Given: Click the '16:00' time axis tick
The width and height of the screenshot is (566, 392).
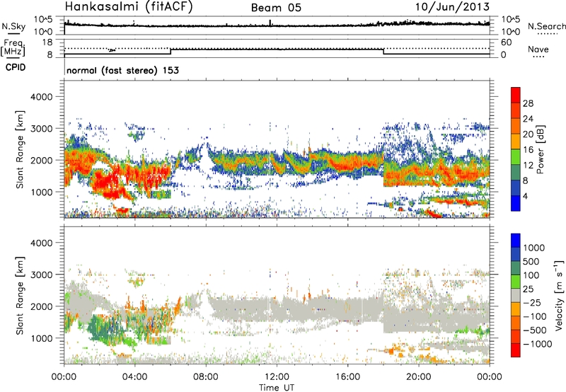Looking at the screenshot, I should [x=347, y=377].
